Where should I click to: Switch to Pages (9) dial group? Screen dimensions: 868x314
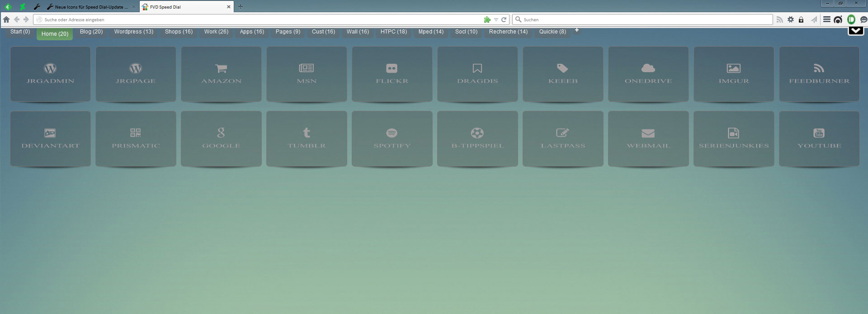tap(288, 32)
